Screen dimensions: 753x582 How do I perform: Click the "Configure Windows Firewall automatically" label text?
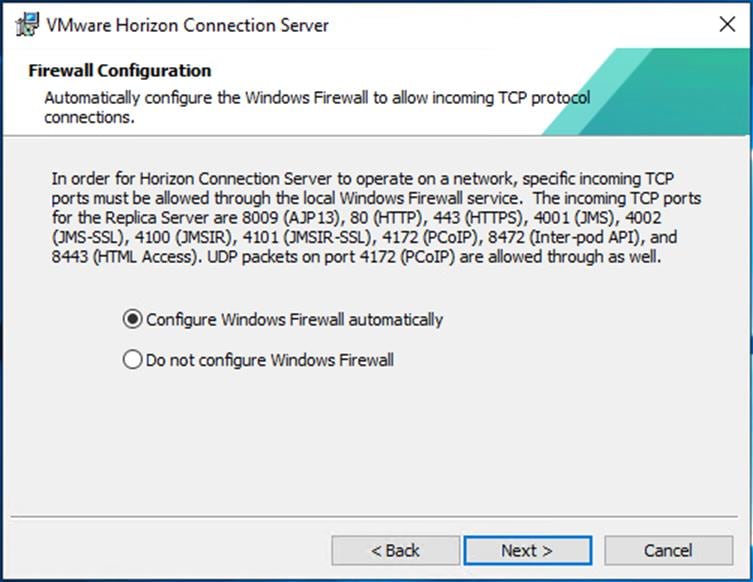tap(294, 320)
